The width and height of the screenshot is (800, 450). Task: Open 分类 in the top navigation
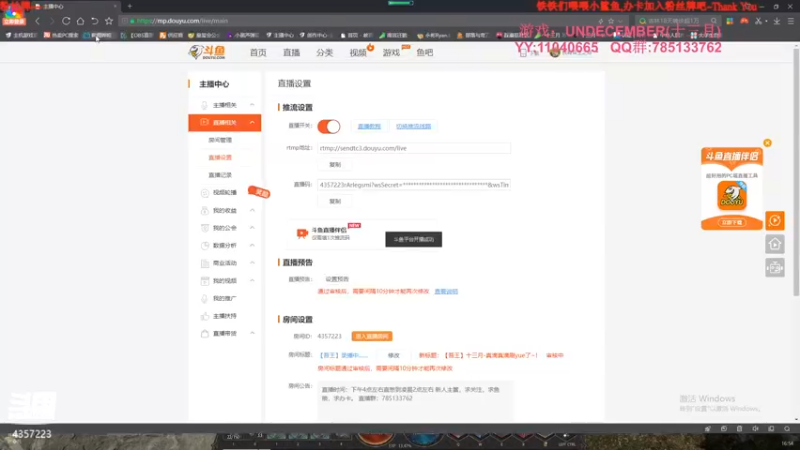point(324,53)
